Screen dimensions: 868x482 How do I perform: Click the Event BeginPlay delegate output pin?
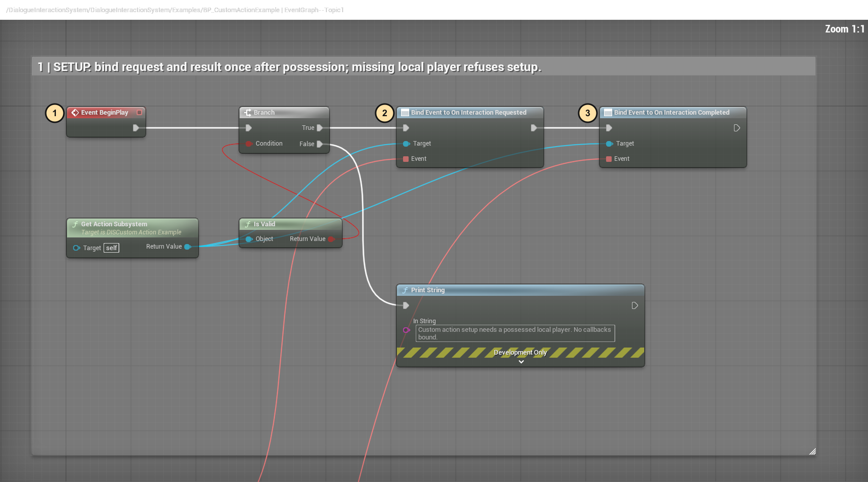139,113
